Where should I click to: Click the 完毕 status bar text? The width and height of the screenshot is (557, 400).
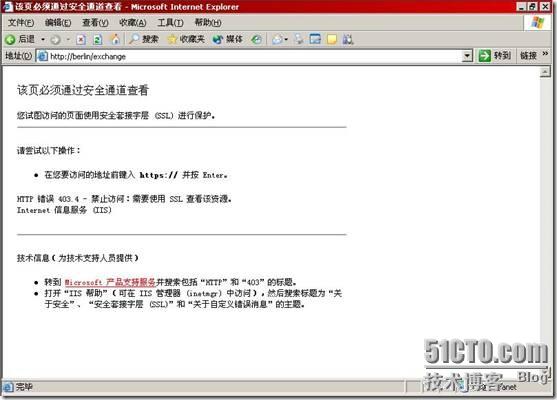coord(24,387)
